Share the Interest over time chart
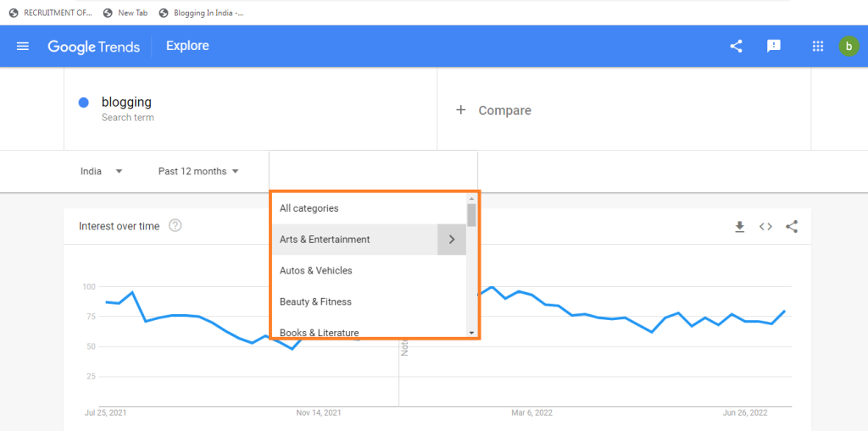Screen dimensions: 868x431 [792, 226]
